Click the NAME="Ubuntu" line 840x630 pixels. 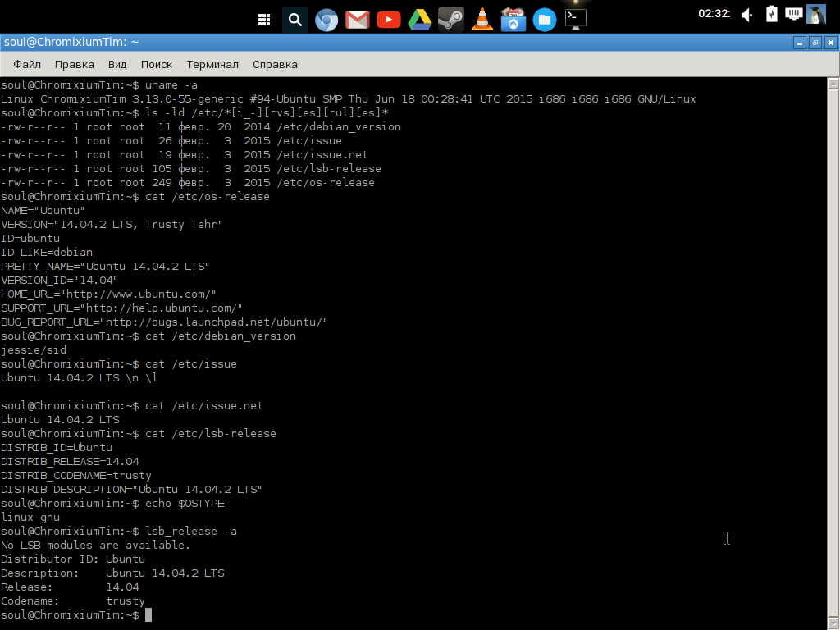coord(43,211)
